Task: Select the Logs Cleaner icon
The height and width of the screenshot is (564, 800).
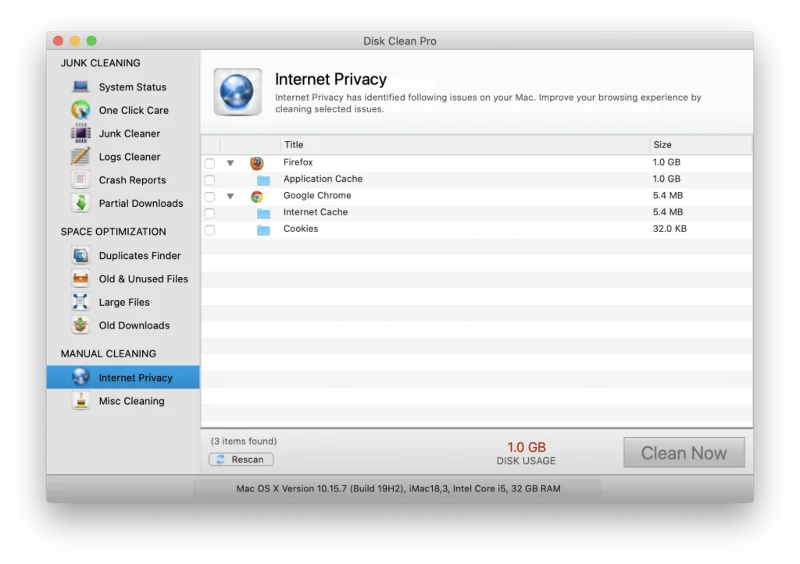Action: coord(81,157)
